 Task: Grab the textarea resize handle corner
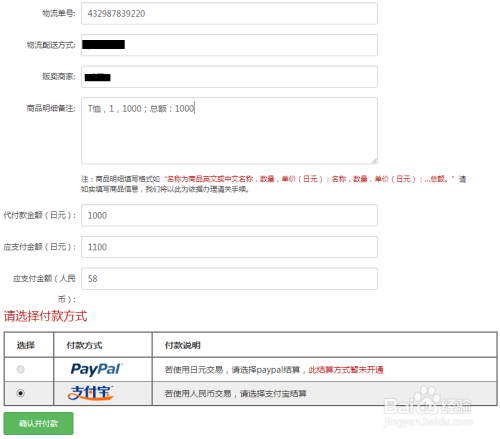[374, 161]
